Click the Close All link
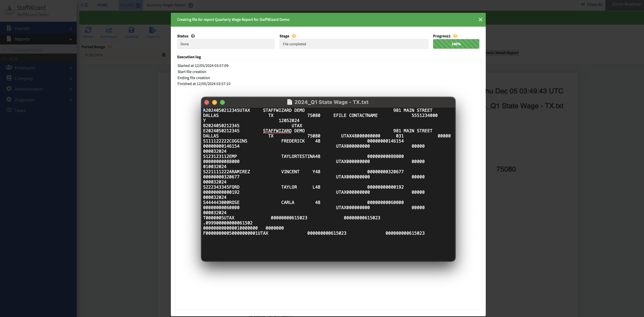The height and width of the screenshot is (317, 644). (592, 5)
